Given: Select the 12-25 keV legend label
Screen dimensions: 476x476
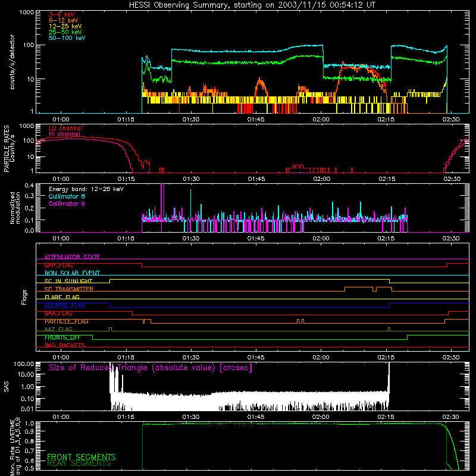Looking at the screenshot, I should tap(65, 26).
